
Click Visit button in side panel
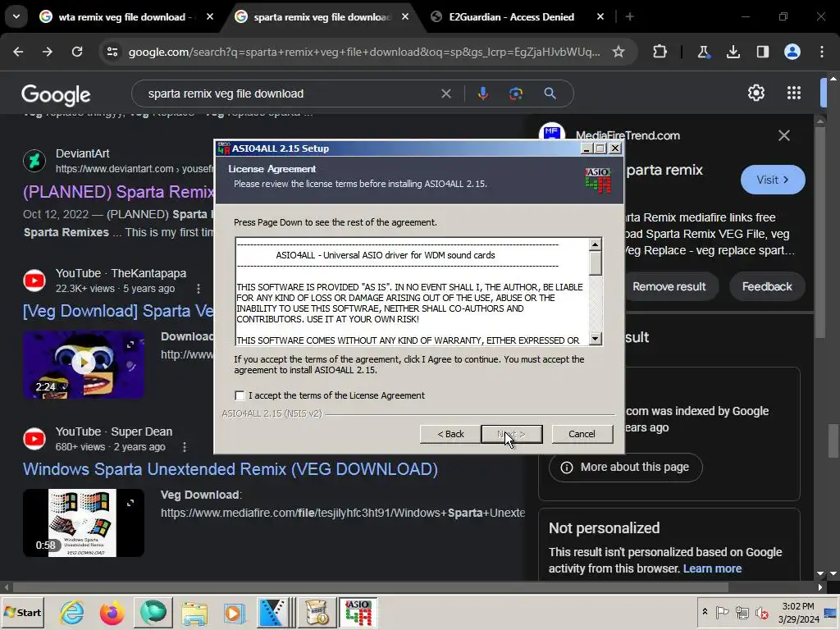[x=773, y=180]
